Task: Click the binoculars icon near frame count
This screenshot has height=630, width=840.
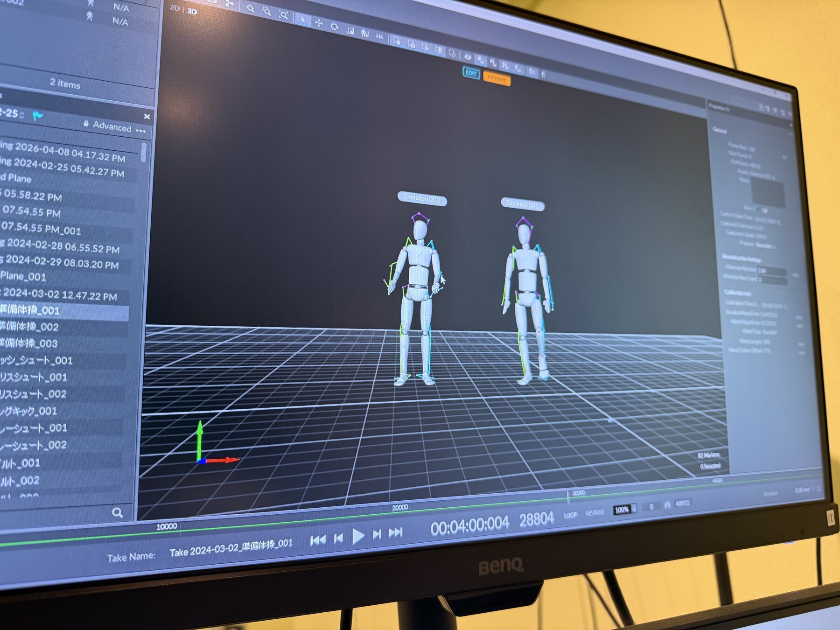Action: click(667, 504)
